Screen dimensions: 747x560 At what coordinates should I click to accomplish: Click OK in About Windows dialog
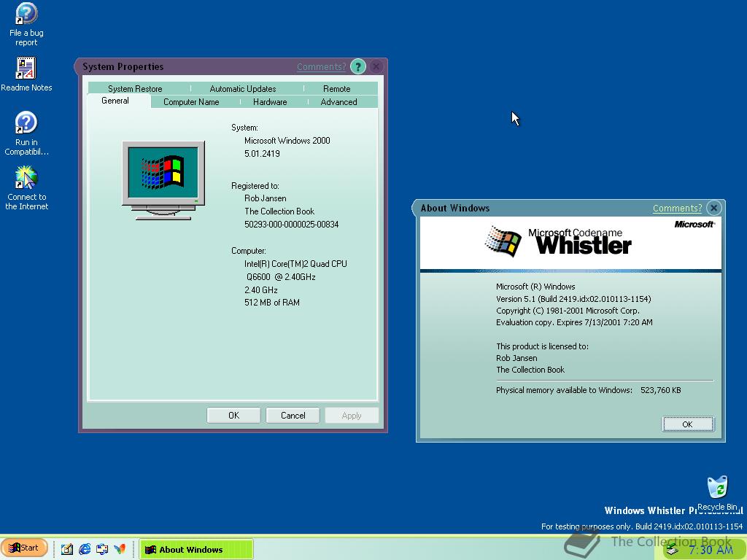[x=687, y=424]
